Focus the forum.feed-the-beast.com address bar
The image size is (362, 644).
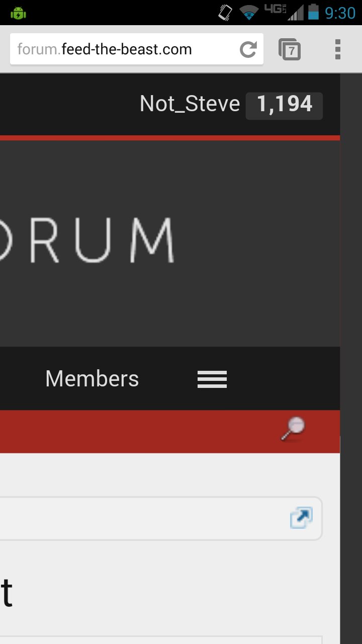(x=126, y=49)
